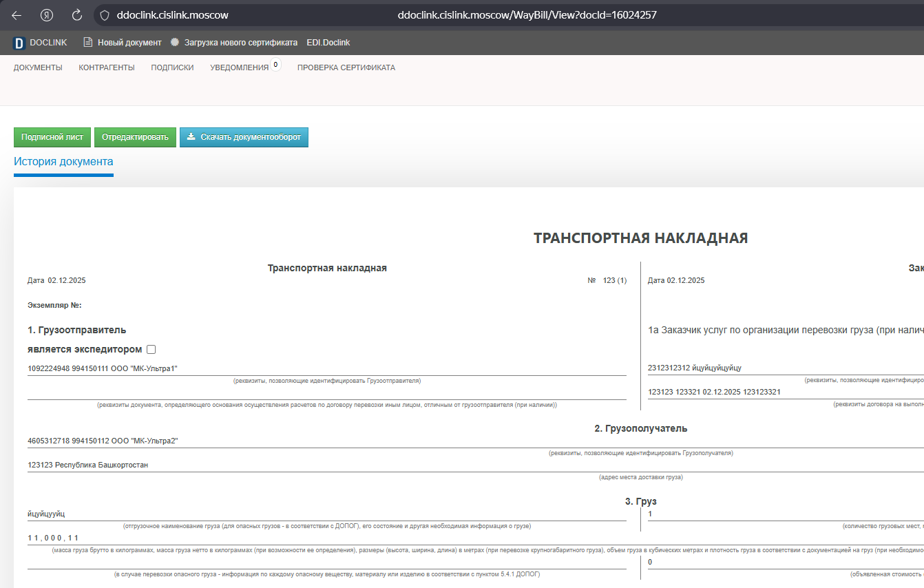Open the ДОКУМЕНТЫ menu
924x588 pixels.
pyautogui.click(x=38, y=67)
